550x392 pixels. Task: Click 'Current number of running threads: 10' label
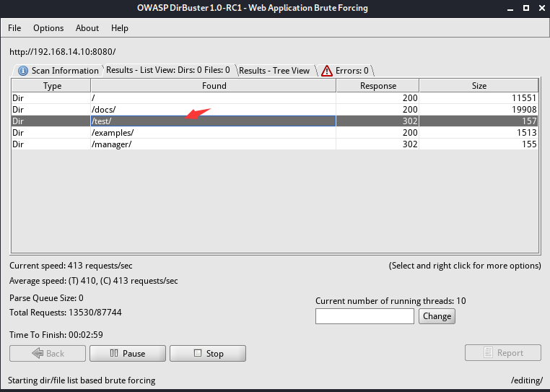[390, 301]
